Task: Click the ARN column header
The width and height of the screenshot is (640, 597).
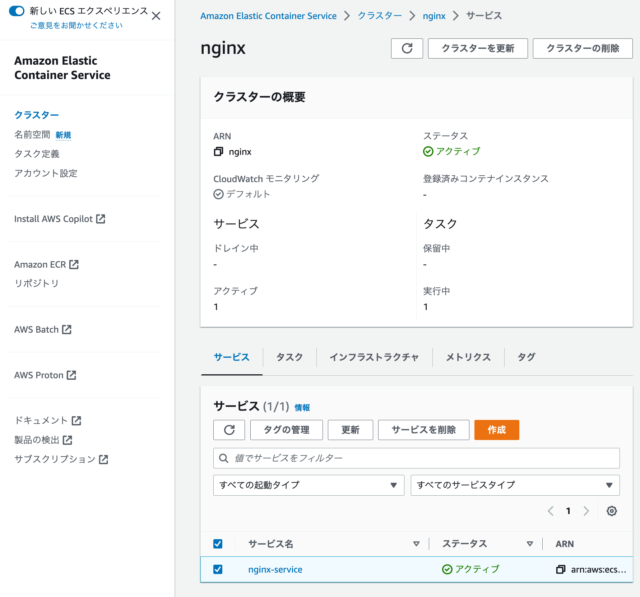Action: [x=564, y=544]
